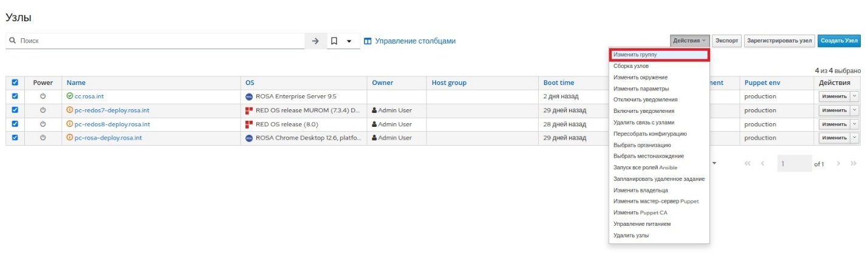The image size is (868, 258).
Task: Uncheck the pc-redos8-deploy.rosa.int row checkbox
Action: click(x=15, y=124)
